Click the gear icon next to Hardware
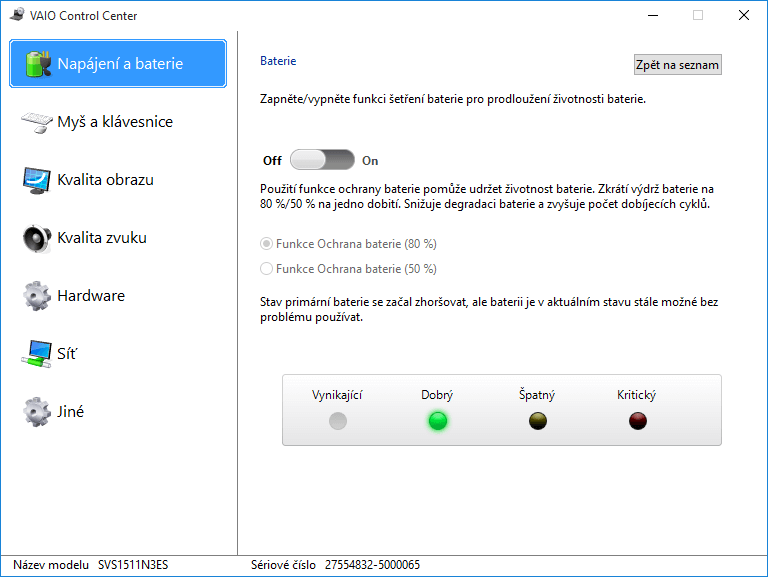 click(x=37, y=296)
